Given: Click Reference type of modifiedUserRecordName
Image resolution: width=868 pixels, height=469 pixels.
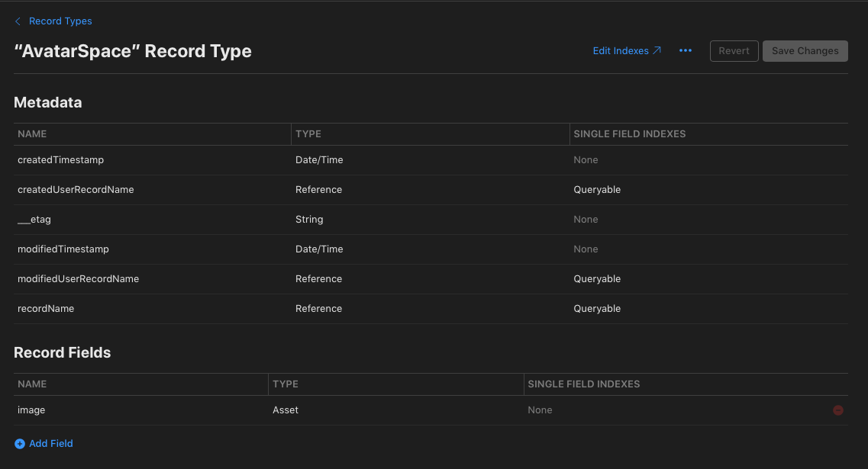Looking at the screenshot, I should point(319,279).
